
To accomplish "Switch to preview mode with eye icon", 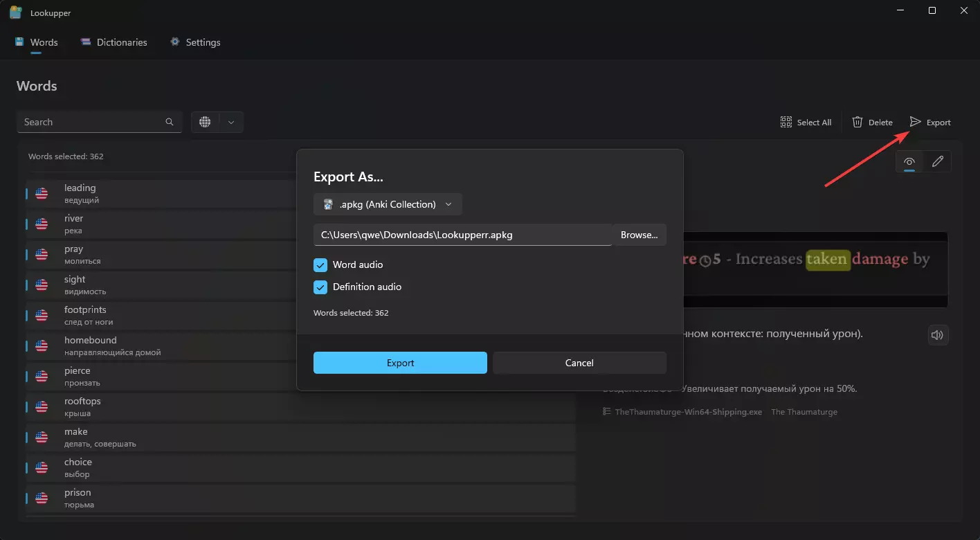I will coord(909,161).
